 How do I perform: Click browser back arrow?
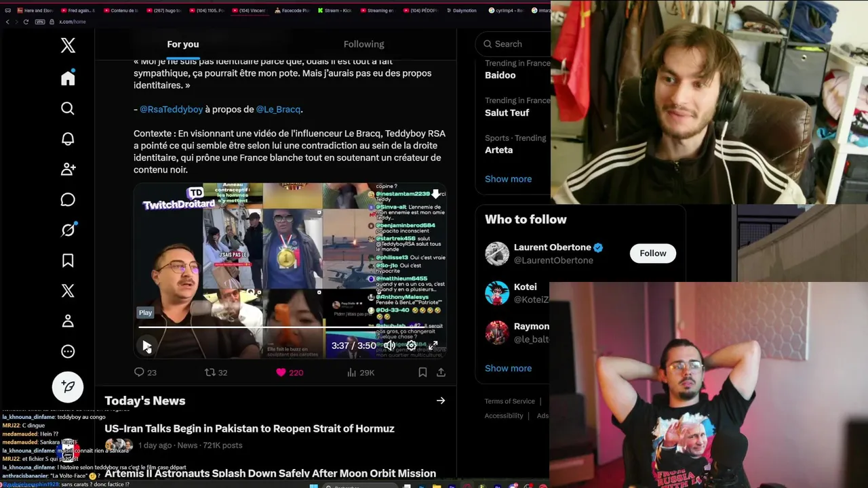[x=7, y=22]
